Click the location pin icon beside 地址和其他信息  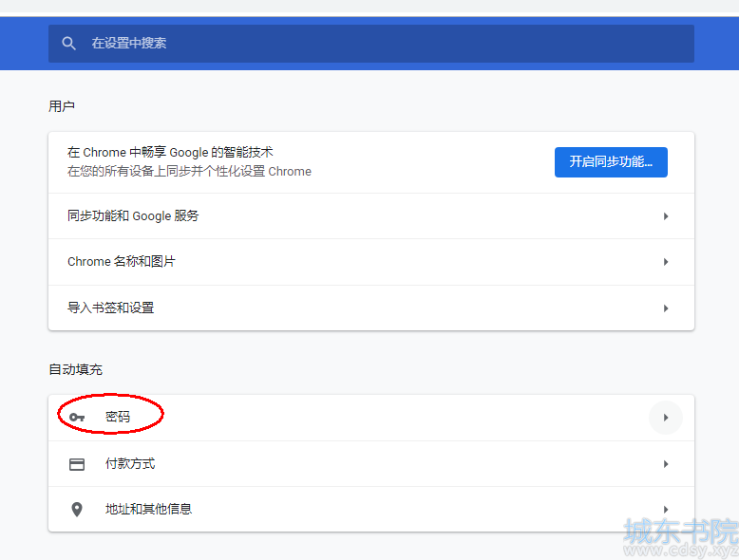77,509
